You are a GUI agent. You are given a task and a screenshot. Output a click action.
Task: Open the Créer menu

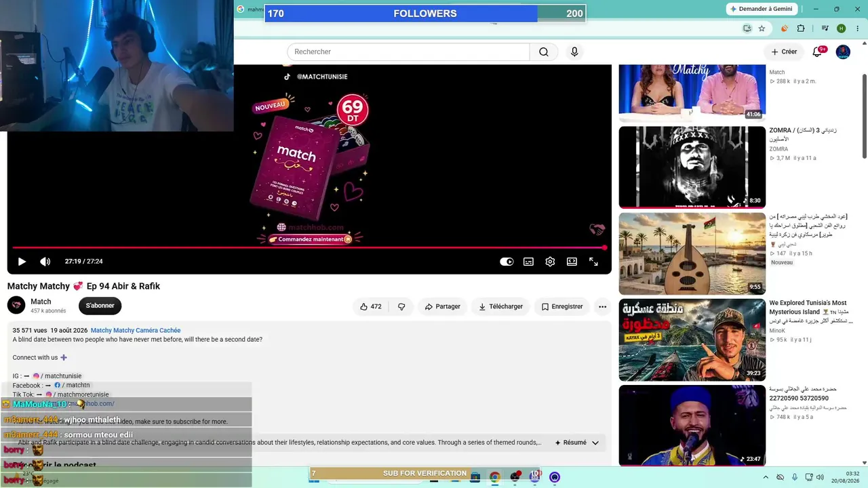(x=784, y=52)
